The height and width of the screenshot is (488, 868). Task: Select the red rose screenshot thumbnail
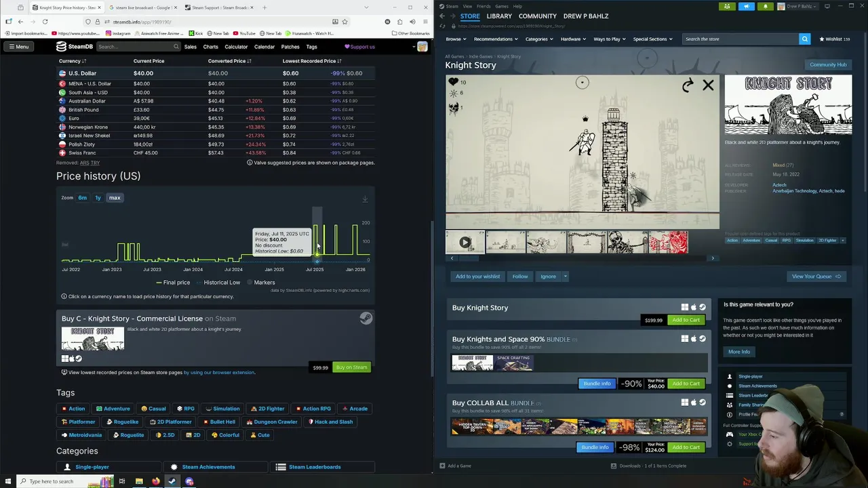click(669, 242)
